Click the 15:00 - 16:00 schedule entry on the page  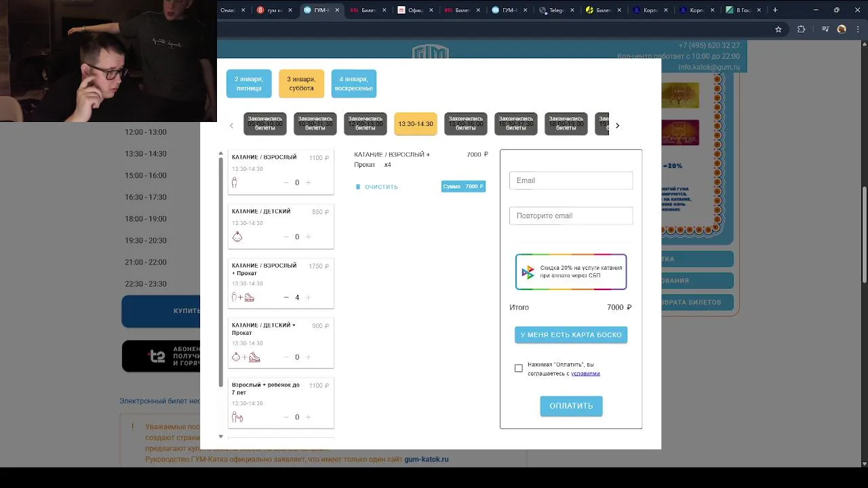click(x=146, y=176)
